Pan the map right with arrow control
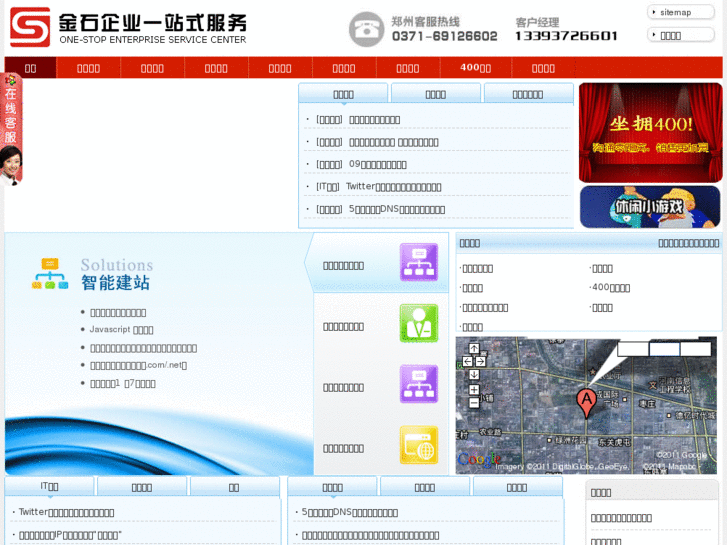This screenshot has height=545, width=727. pyautogui.click(x=481, y=361)
